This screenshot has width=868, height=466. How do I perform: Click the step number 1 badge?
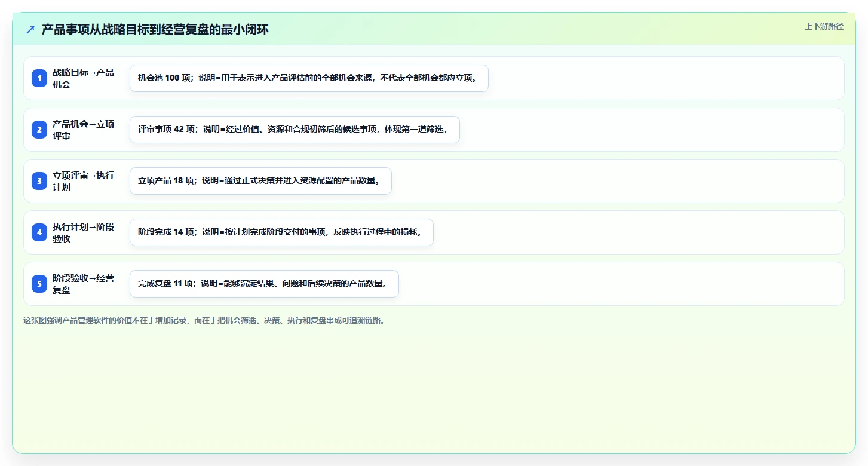click(x=39, y=78)
